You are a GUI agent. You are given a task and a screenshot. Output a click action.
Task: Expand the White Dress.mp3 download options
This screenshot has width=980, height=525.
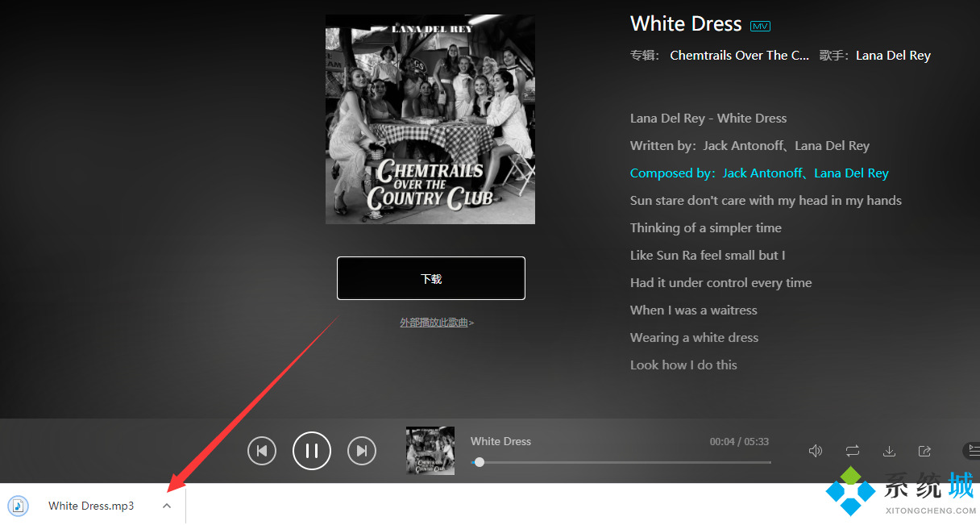[167, 506]
